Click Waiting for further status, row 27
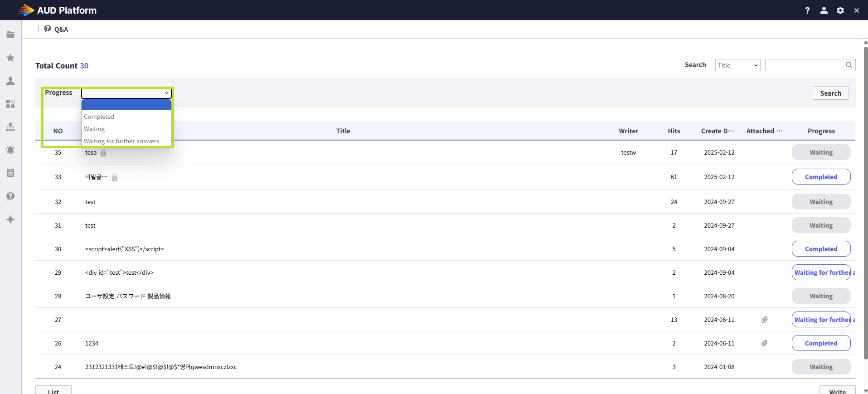 click(821, 320)
